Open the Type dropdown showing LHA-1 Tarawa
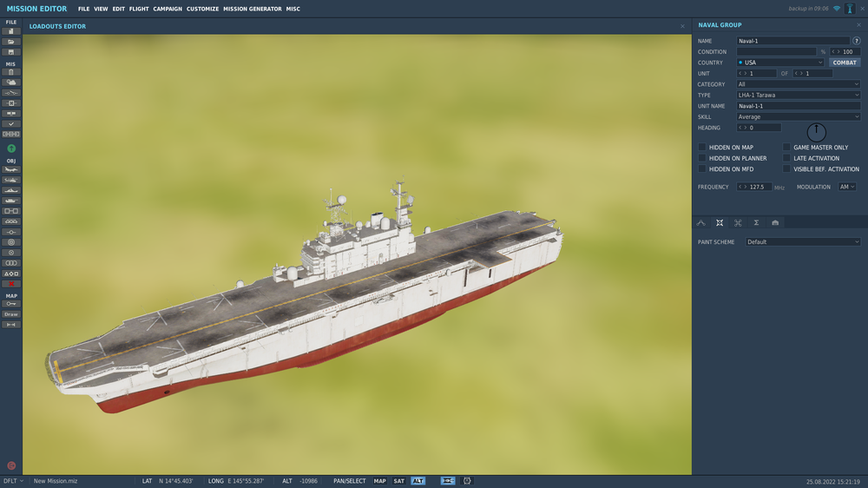 point(799,96)
